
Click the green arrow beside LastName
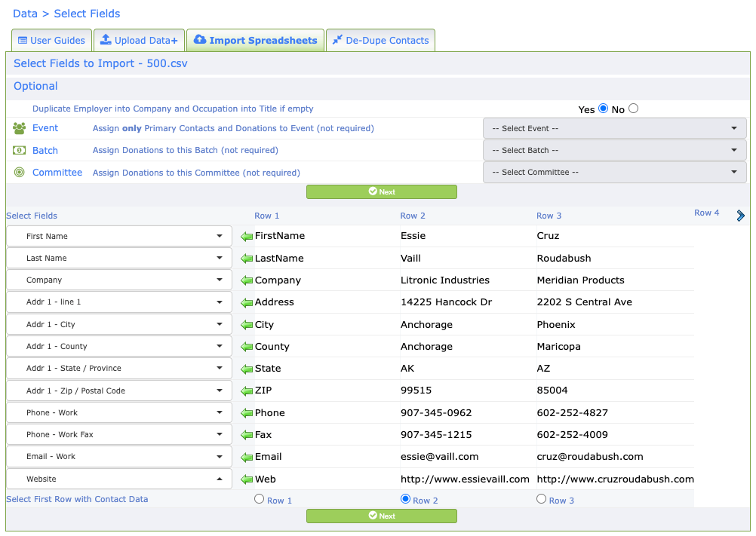(247, 259)
